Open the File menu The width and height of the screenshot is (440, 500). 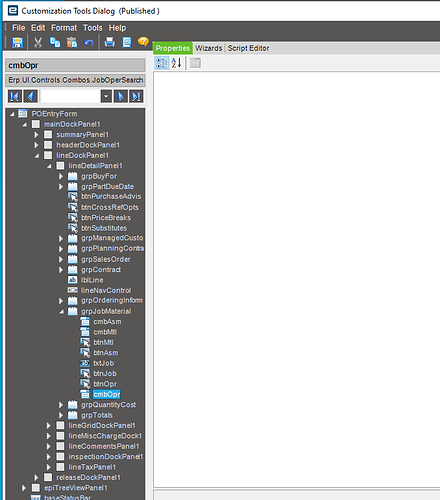19,28
